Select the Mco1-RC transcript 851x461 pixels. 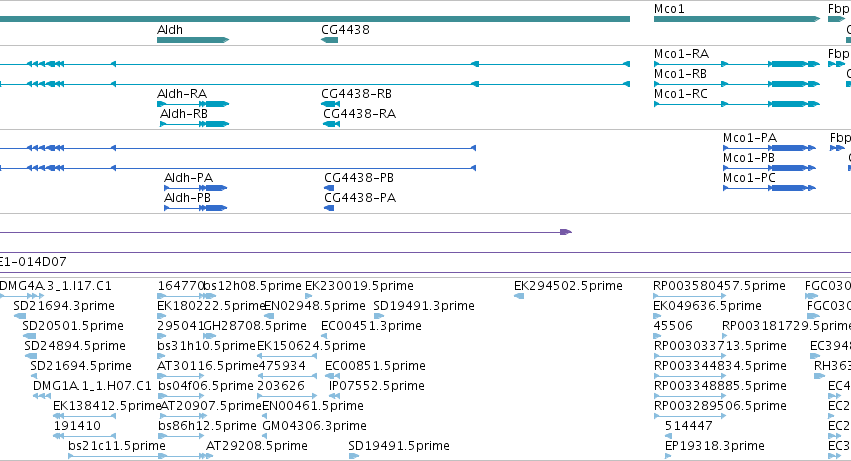[736, 104]
